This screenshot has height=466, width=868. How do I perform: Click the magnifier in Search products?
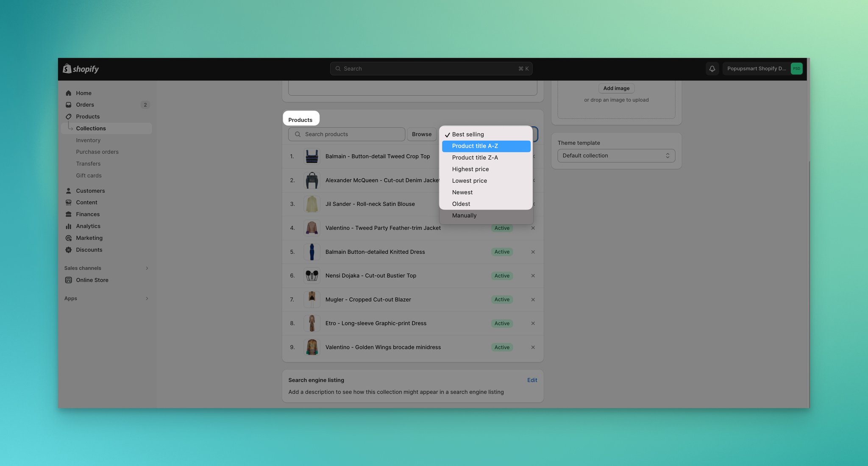click(298, 134)
